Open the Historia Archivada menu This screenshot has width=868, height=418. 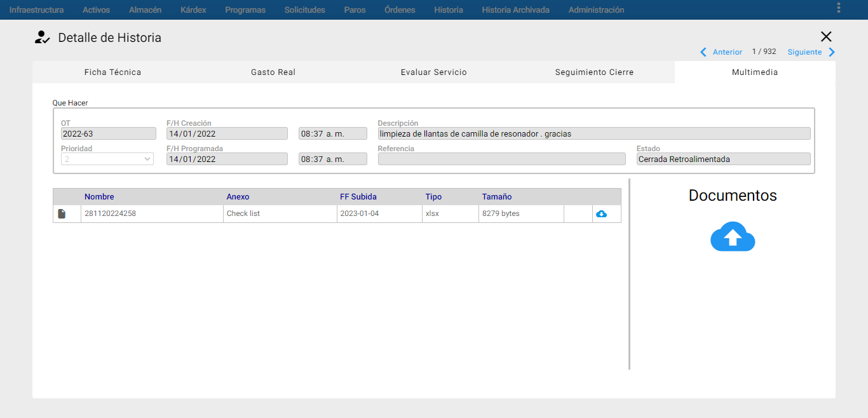tap(515, 10)
